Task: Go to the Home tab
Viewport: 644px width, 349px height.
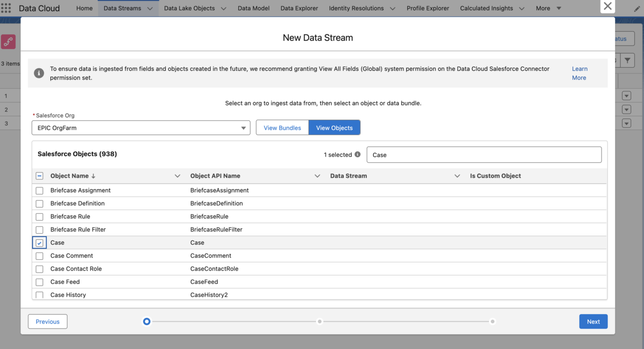Action: (84, 9)
